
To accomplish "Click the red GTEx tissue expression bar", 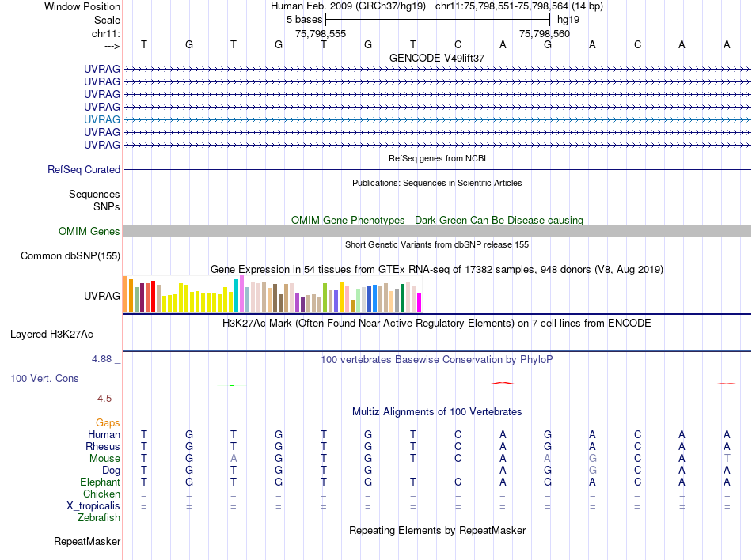I will click(x=153, y=297).
